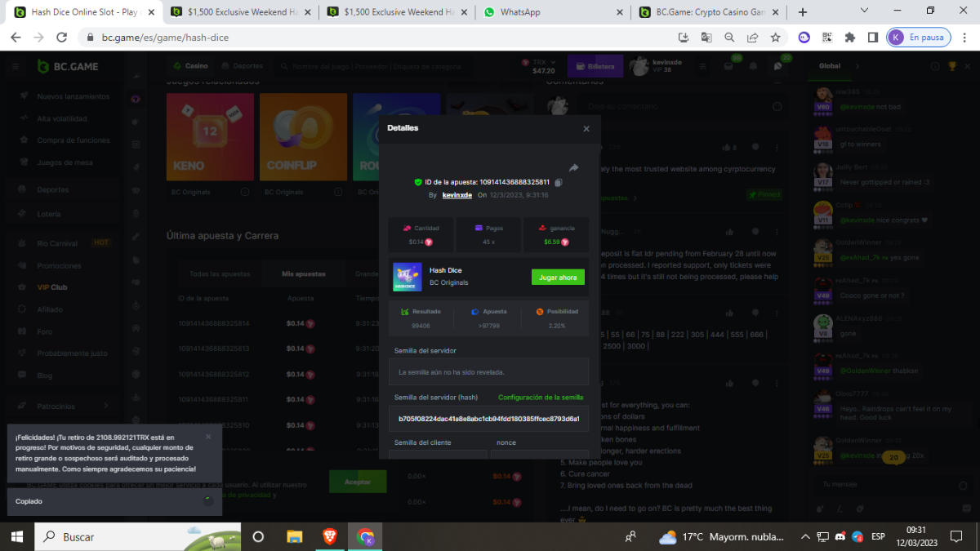Open the kevinxde user profile link

tap(457, 195)
